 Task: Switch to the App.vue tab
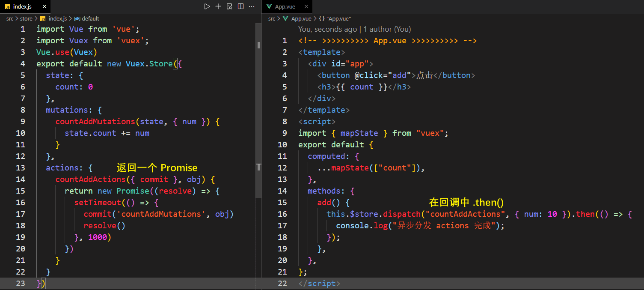click(x=288, y=6)
